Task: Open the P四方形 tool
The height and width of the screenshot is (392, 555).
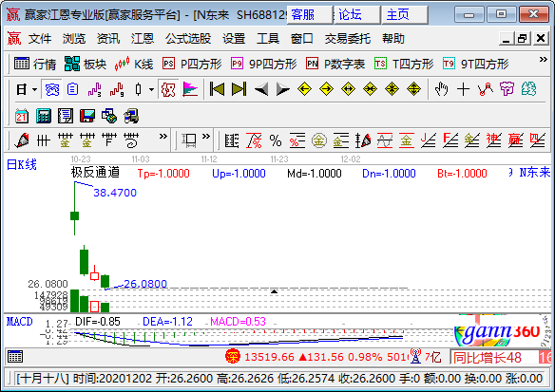Action: (x=192, y=64)
